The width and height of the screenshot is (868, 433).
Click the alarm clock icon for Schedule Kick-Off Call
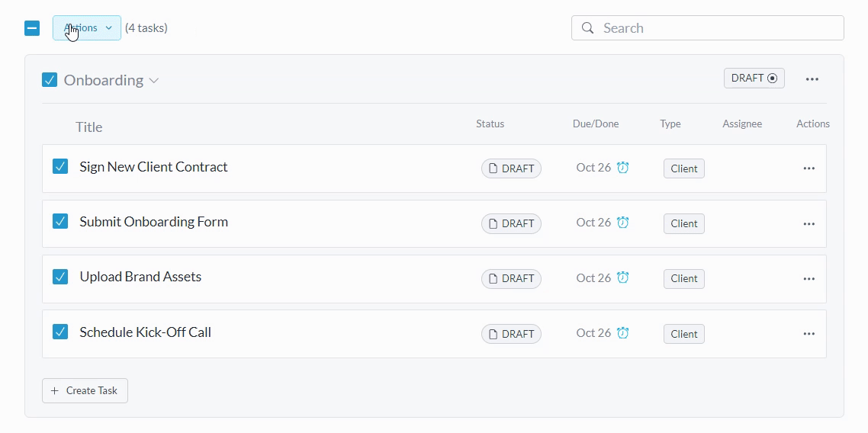click(x=622, y=333)
